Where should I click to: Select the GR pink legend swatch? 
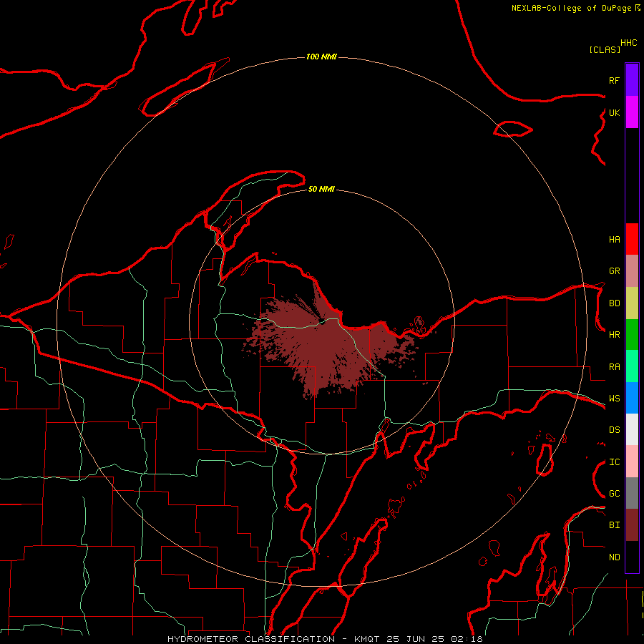tap(632, 271)
